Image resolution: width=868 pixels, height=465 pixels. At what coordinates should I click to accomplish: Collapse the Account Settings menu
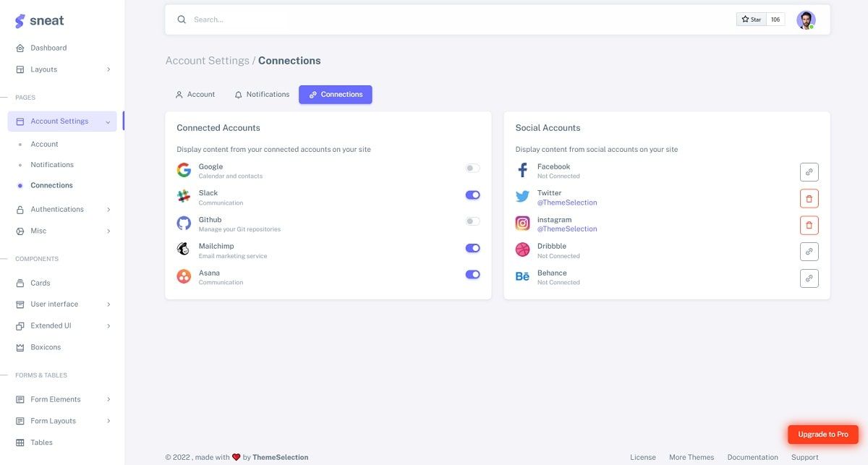[x=60, y=119]
